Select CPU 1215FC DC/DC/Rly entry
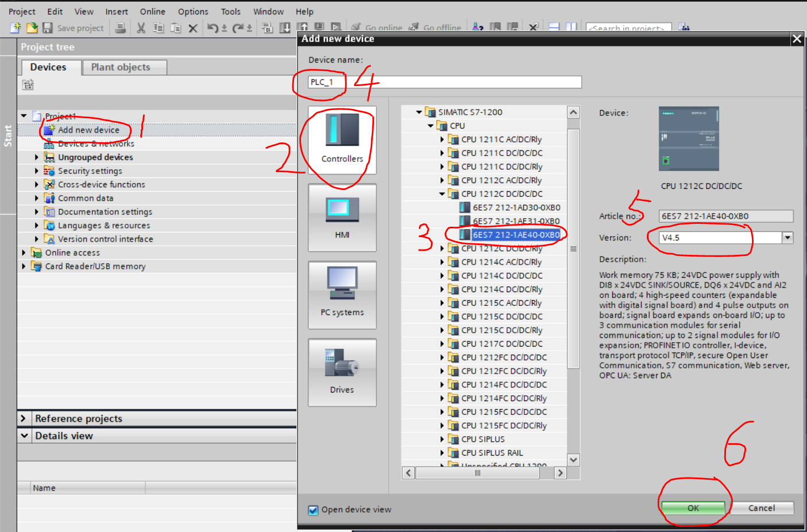Image resolution: width=807 pixels, height=532 pixels. click(504, 426)
